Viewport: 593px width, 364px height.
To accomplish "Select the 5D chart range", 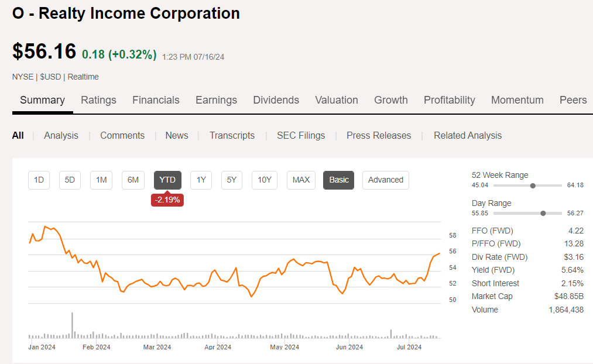I will [x=70, y=180].
